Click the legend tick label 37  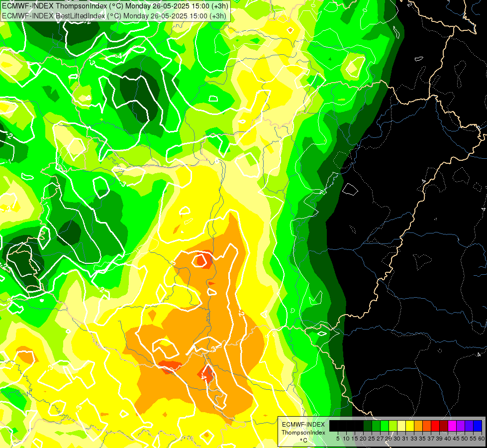431,439
